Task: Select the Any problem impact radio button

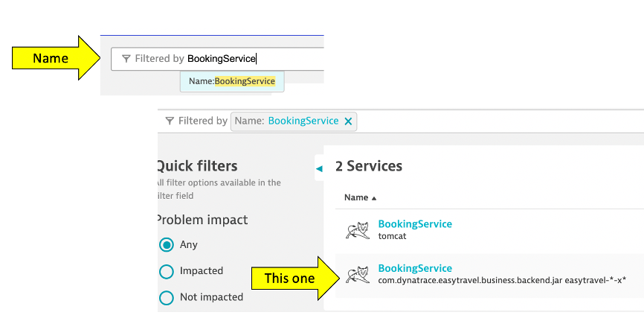Action: tap(167, 245)
